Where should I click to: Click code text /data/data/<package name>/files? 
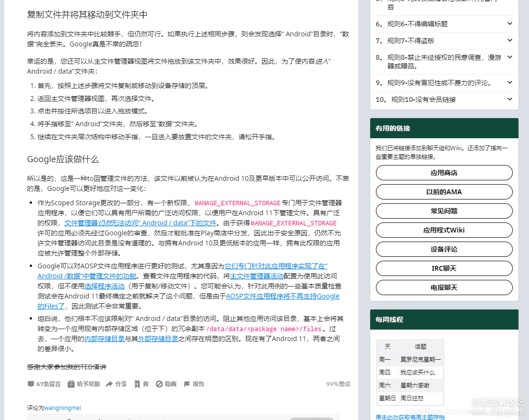point(264,329)
